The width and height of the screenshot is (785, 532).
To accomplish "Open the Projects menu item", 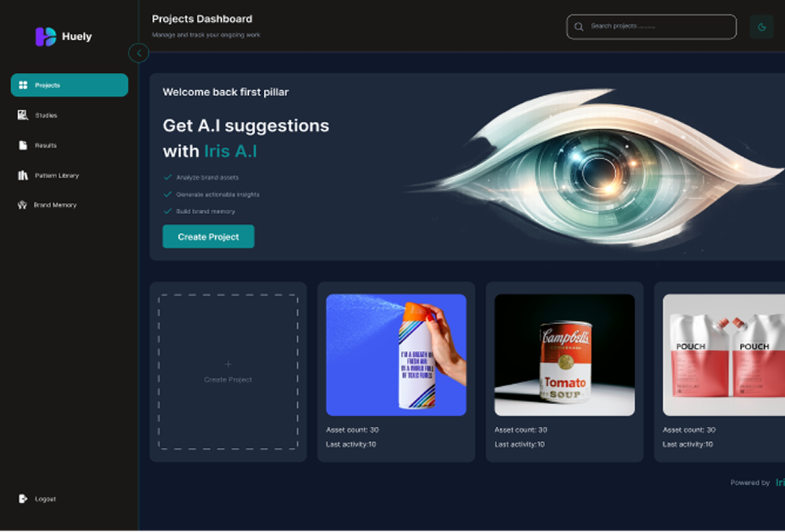I will tap(70, 85).
